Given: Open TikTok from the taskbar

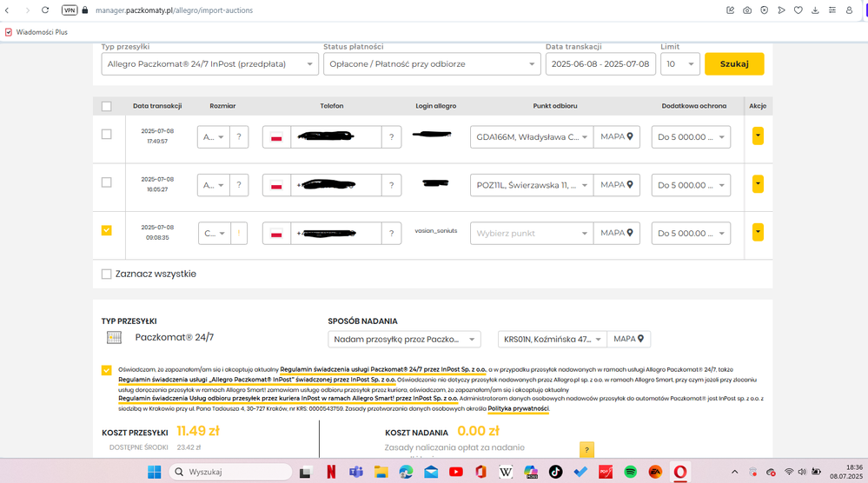Looking at the screenshot, I should 555,472.
